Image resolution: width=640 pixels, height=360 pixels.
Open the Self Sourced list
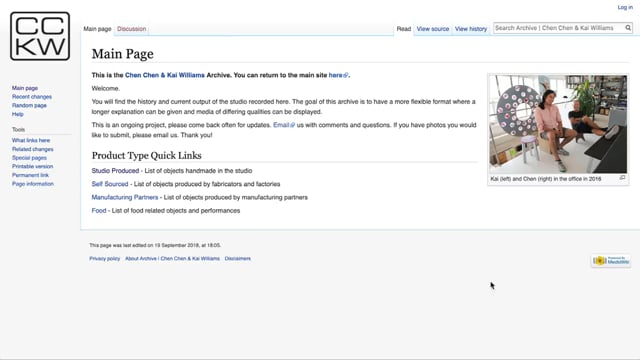click(110, 184)
